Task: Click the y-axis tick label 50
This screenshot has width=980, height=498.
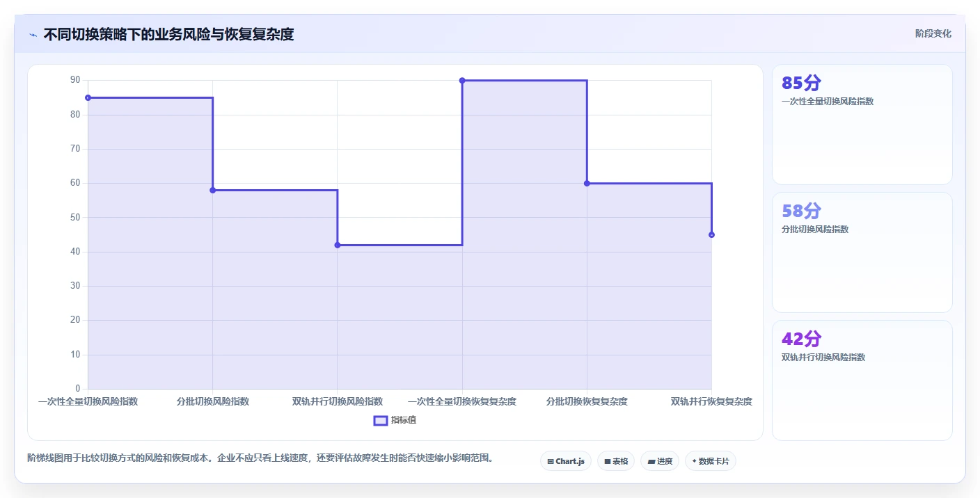Action: [75, 217]
